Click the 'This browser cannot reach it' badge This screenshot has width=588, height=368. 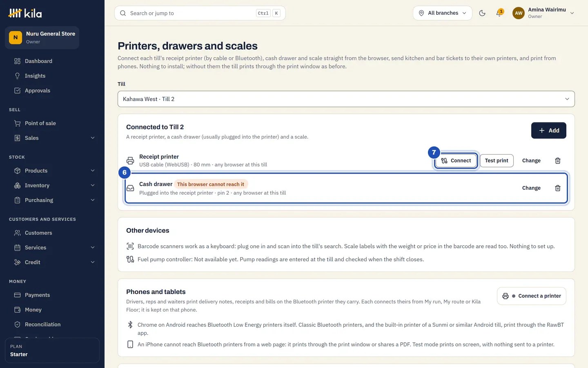(211, 184)
